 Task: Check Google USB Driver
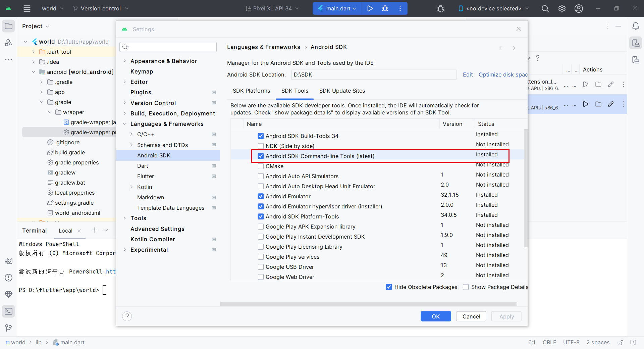click(x=261, y=267)
